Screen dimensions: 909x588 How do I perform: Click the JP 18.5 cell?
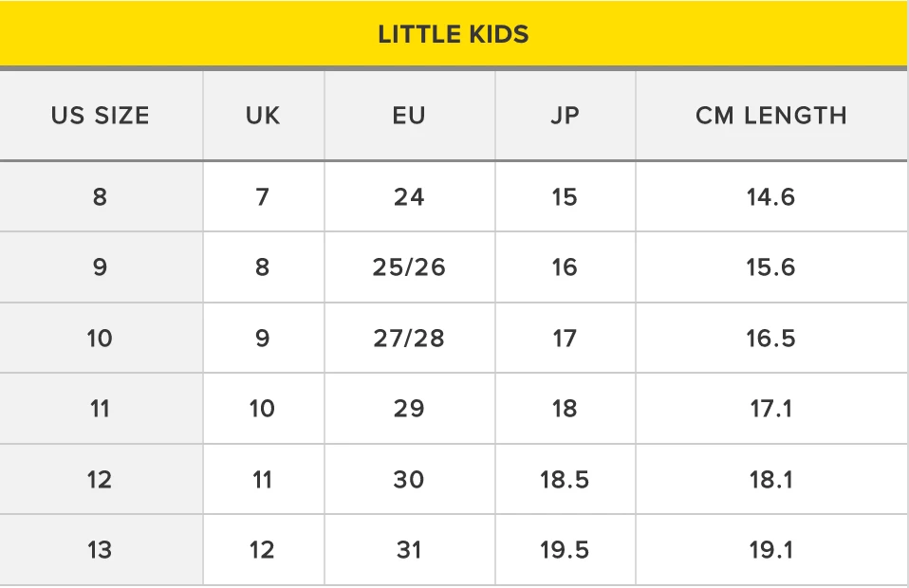[x=565, y=480]
